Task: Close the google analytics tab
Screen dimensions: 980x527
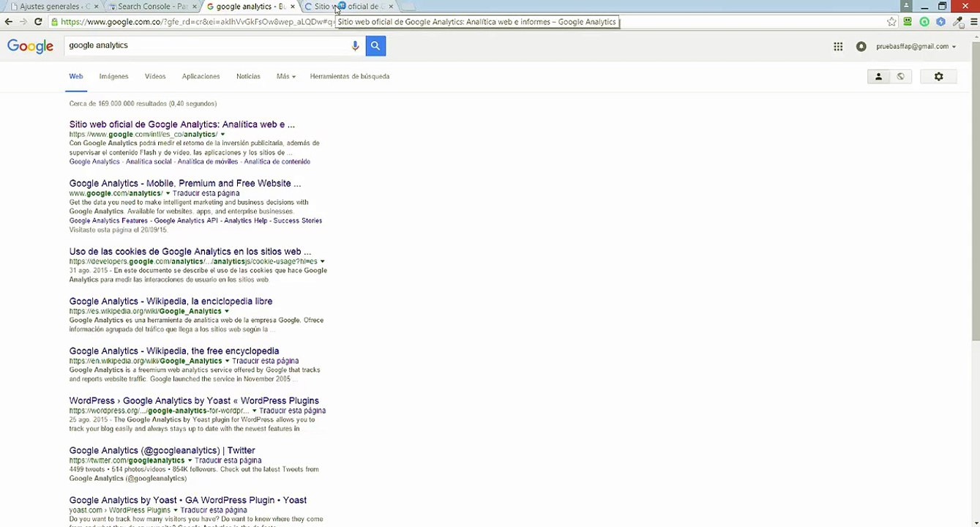Action: (293, 7)
